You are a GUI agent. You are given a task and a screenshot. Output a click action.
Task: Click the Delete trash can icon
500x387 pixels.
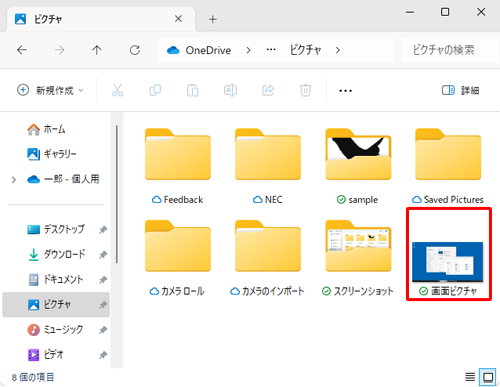point(305,90)
